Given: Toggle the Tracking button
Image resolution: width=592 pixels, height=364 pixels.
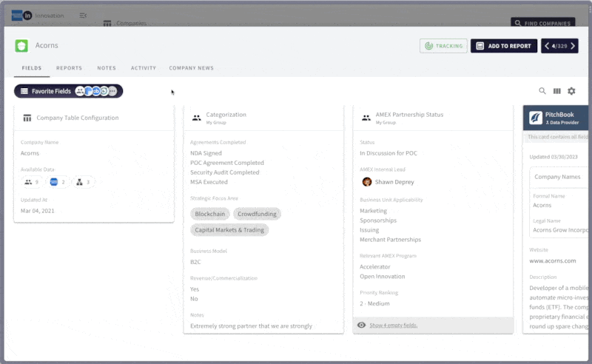Looking at the screenshot, I should tap(443, 46).
